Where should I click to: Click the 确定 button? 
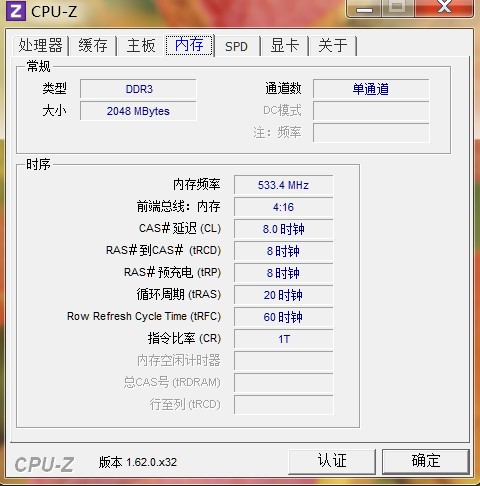426,461
